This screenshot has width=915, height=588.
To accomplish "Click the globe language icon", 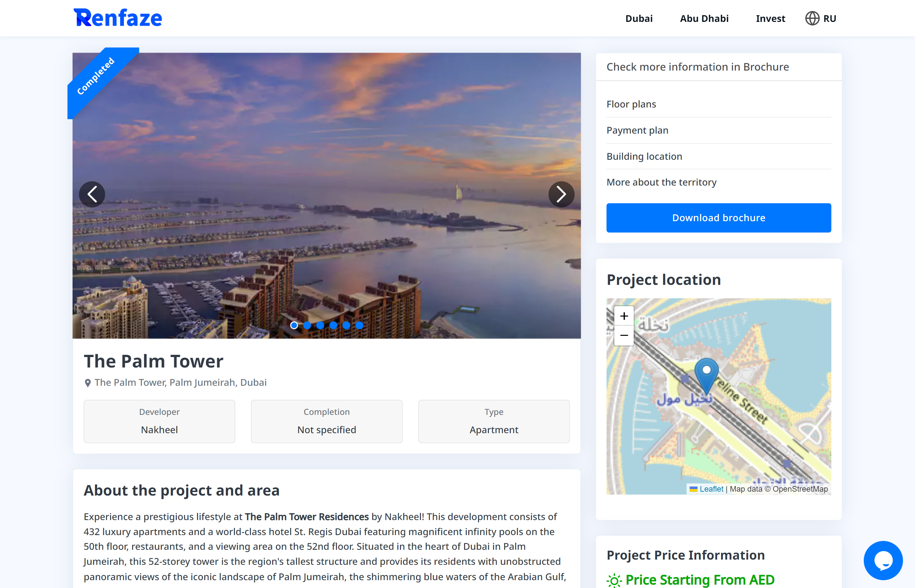I will click(x=812, y=18).
